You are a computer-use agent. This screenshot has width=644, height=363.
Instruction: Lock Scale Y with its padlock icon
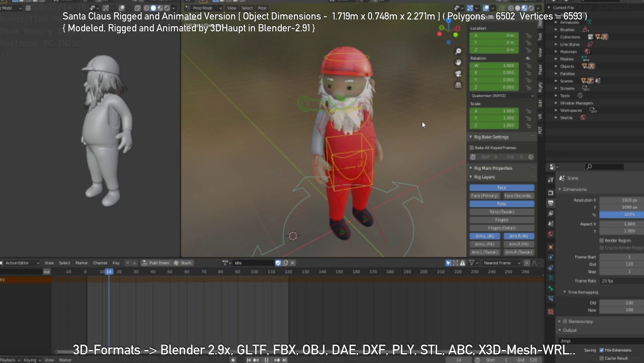point(528,118)
